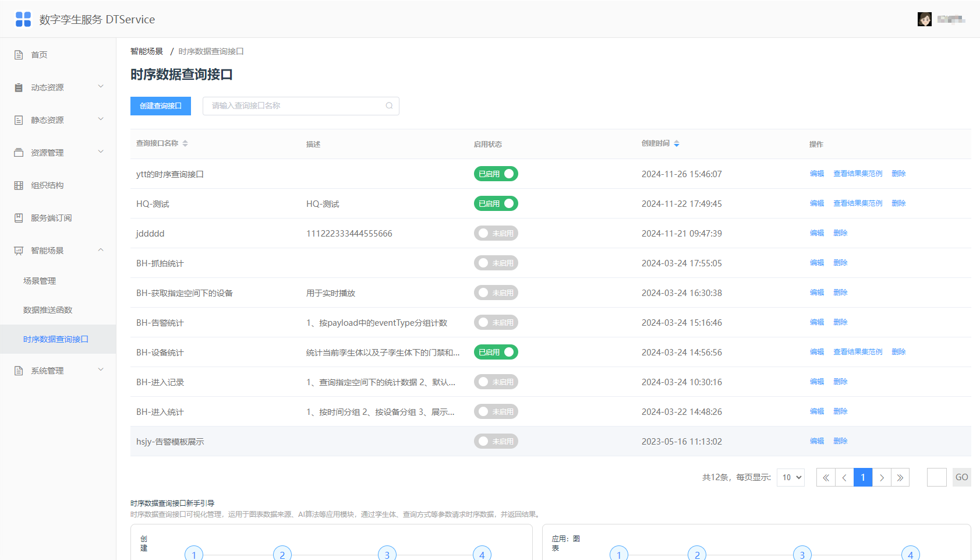Sort by 查询接口名称 column arrows

pyautogui.click(x=185, y=143)
